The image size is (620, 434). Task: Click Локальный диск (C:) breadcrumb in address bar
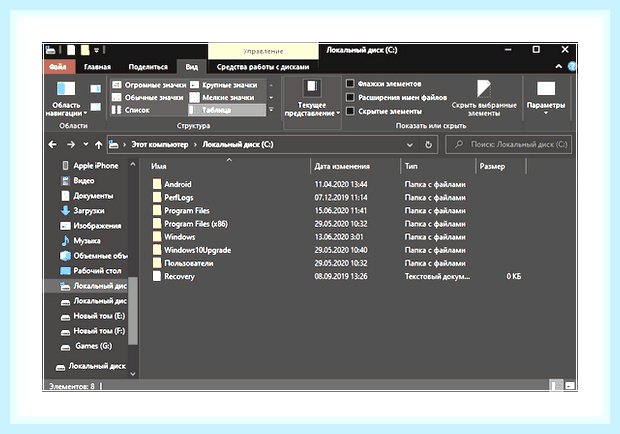click(x=238, y=145)
